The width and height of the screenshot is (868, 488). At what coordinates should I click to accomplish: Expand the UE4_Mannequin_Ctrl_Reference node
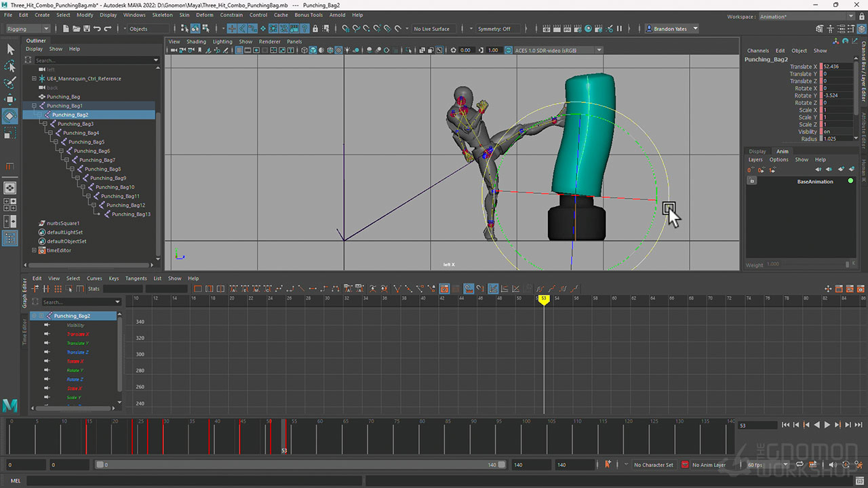click(x=34, y=79)
